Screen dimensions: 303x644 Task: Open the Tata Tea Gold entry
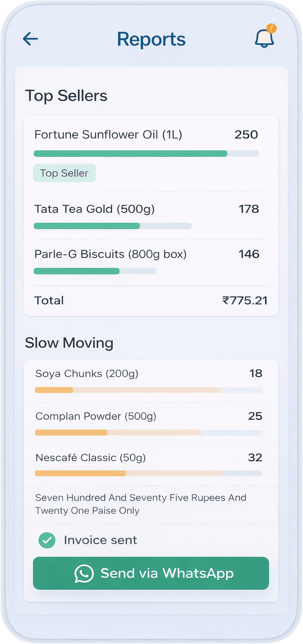pyautogui.click(x=94, y=209)
